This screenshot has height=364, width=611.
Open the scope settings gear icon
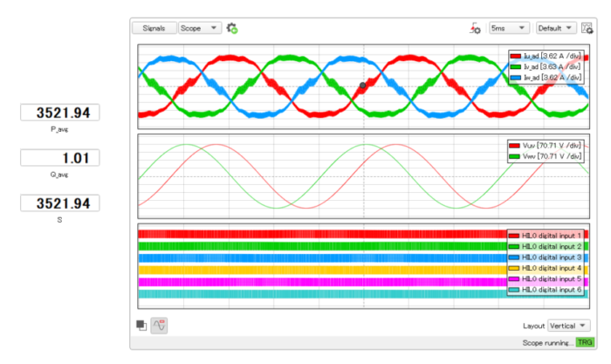click(232, 28)
